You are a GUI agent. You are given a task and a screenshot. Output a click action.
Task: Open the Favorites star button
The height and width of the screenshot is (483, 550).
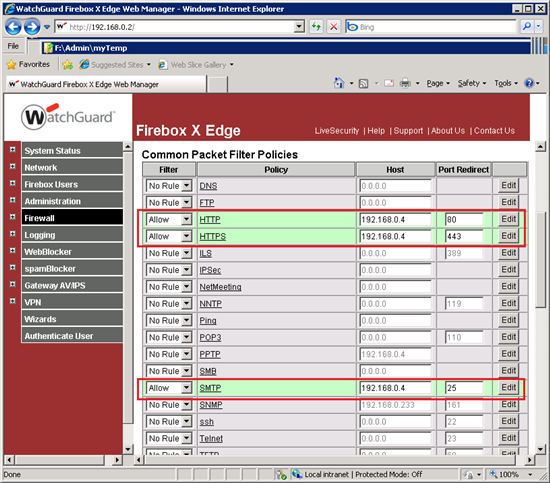click(x=28, y=65)
